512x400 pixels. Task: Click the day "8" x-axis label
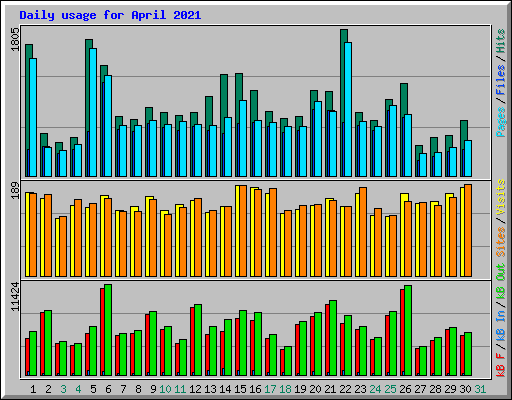(138, 389)
